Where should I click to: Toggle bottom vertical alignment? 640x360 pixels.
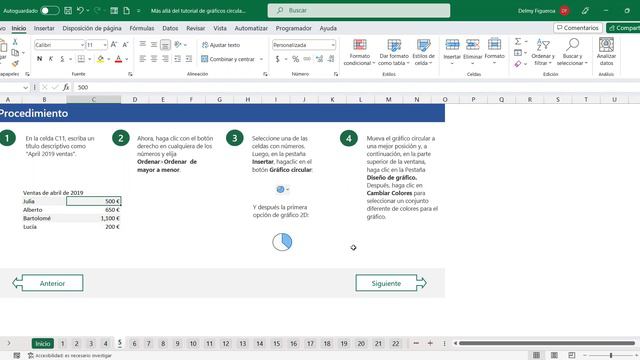click(165, 44)
